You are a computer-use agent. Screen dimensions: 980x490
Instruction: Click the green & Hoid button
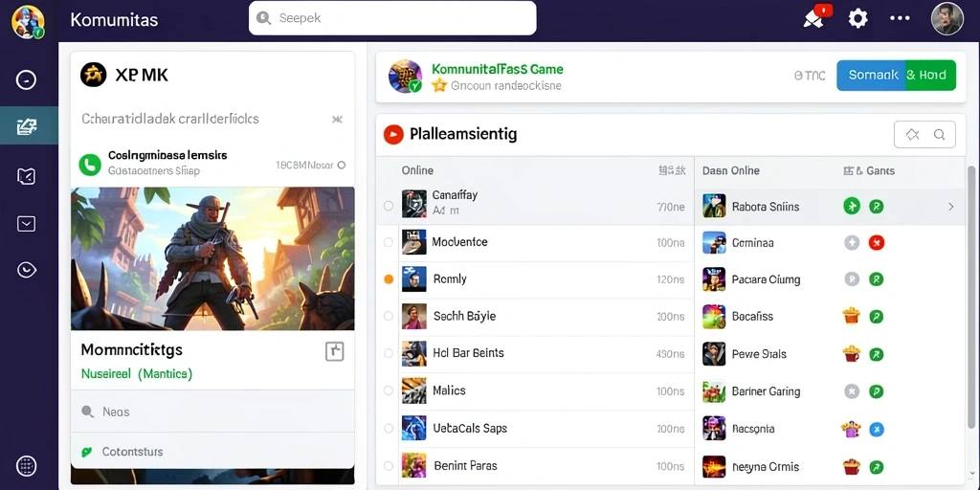point(930,75)
